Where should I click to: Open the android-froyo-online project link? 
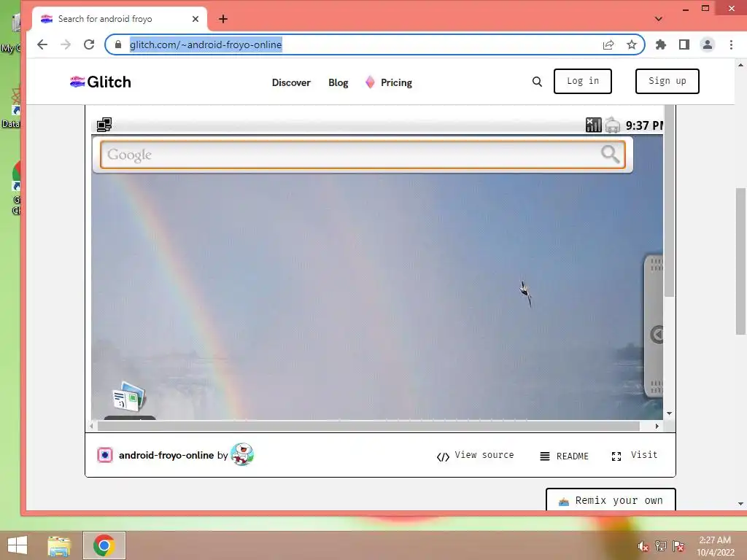(166, 455)
